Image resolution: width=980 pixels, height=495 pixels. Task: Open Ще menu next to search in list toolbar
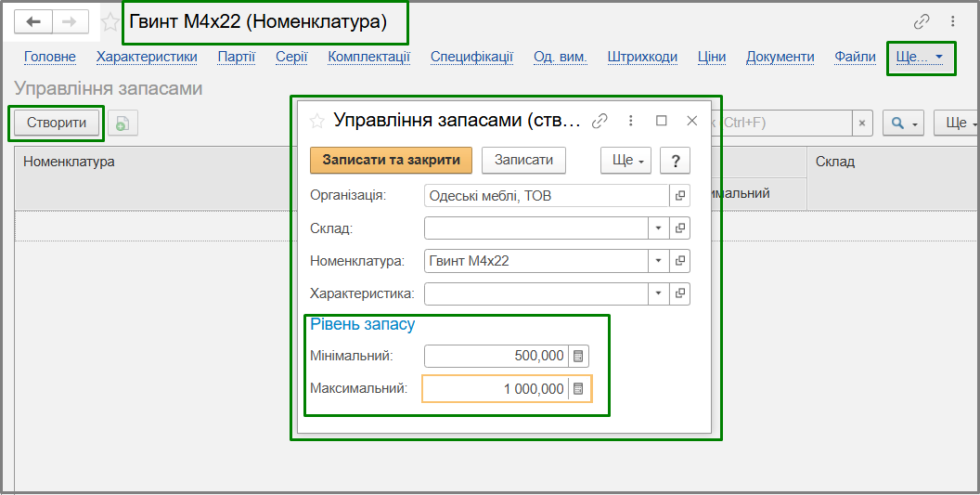pos(957,124)
